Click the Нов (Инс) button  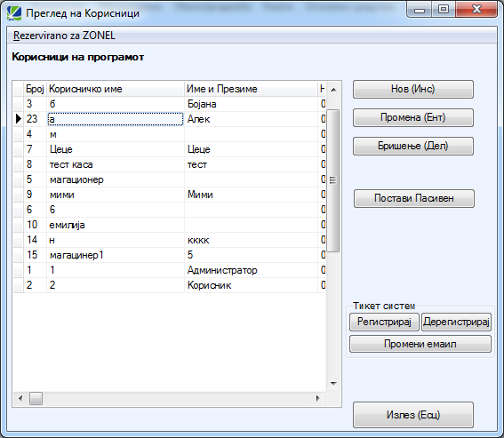pos(413,89)
